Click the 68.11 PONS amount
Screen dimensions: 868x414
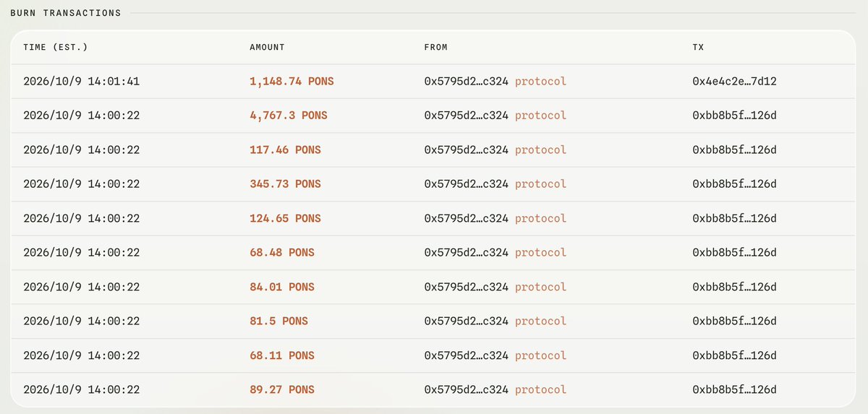click(282, 355)
